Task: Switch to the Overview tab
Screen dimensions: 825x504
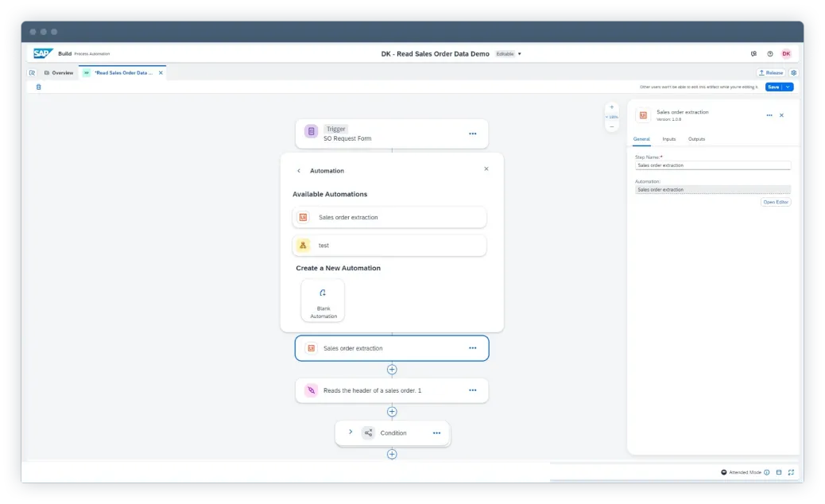Action: (57, 72)
